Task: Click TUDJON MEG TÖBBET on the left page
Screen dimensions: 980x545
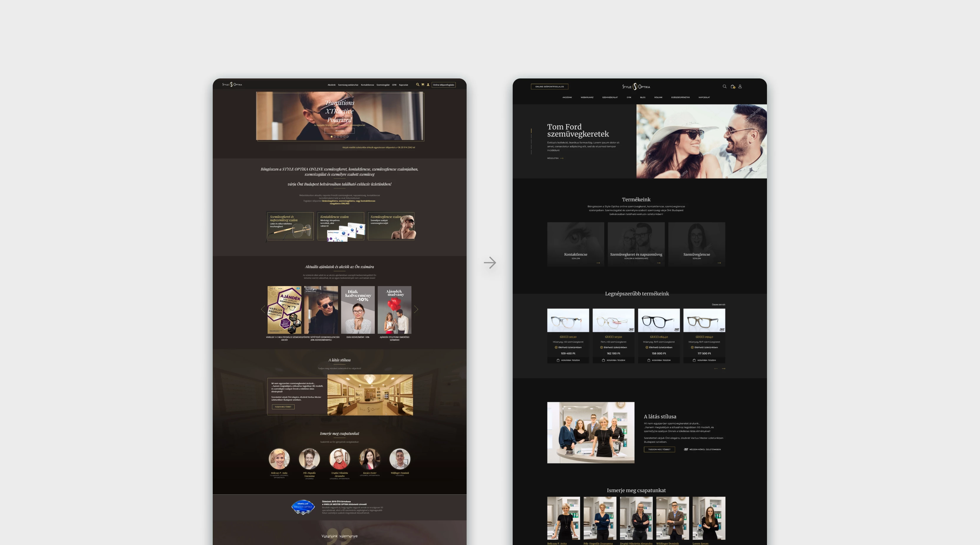Action: click(x=283, y=407)
